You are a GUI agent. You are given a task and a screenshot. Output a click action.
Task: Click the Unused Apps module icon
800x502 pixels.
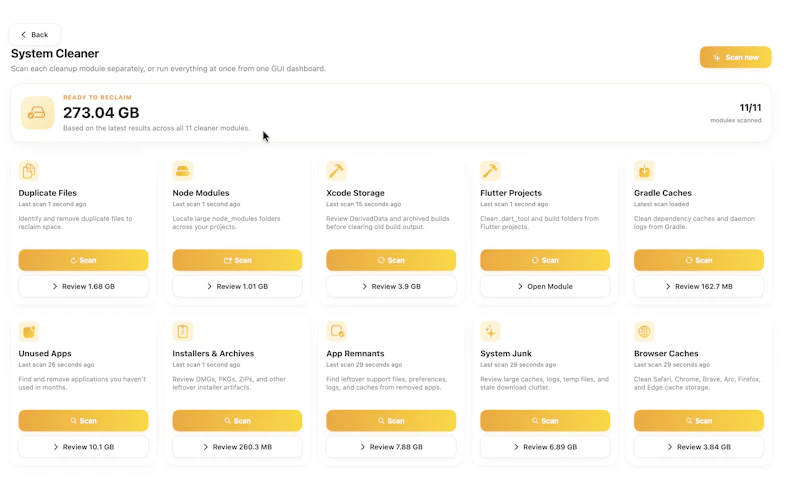point(29,332)
